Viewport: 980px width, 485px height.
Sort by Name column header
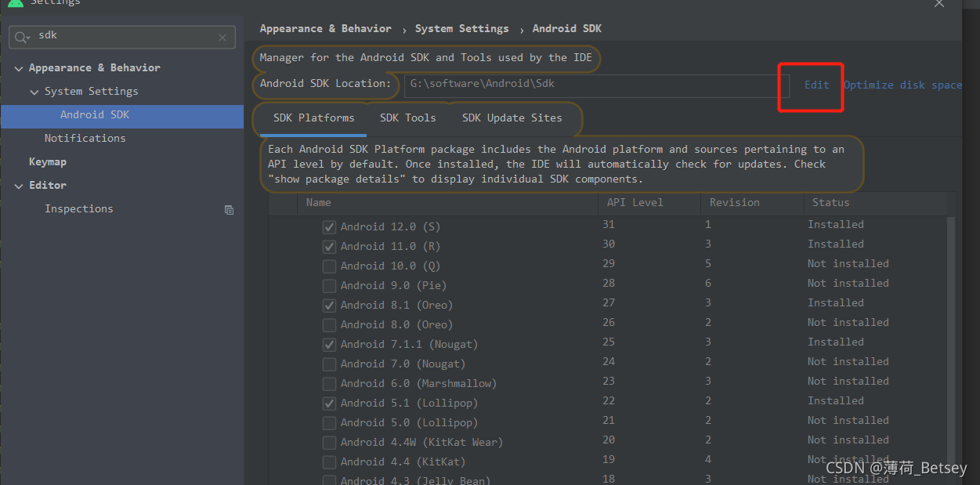447,203
